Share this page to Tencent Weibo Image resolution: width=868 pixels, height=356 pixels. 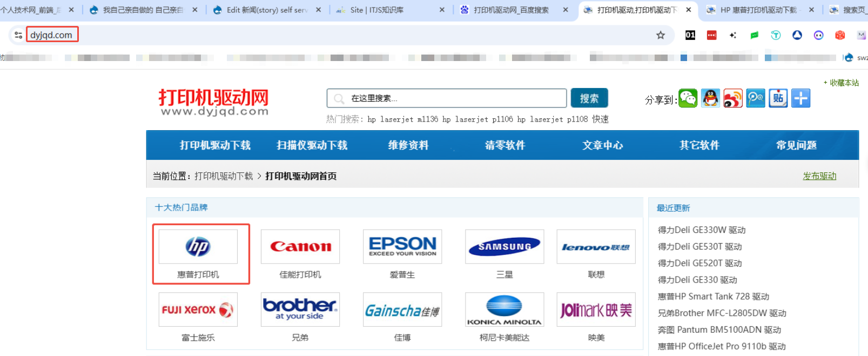[756, 98]
